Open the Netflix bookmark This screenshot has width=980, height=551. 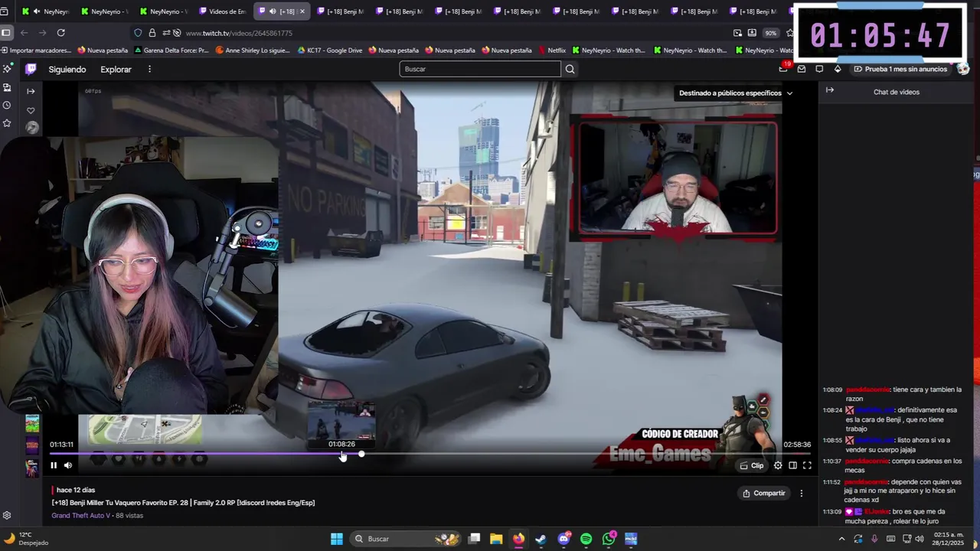click(551, 51)
